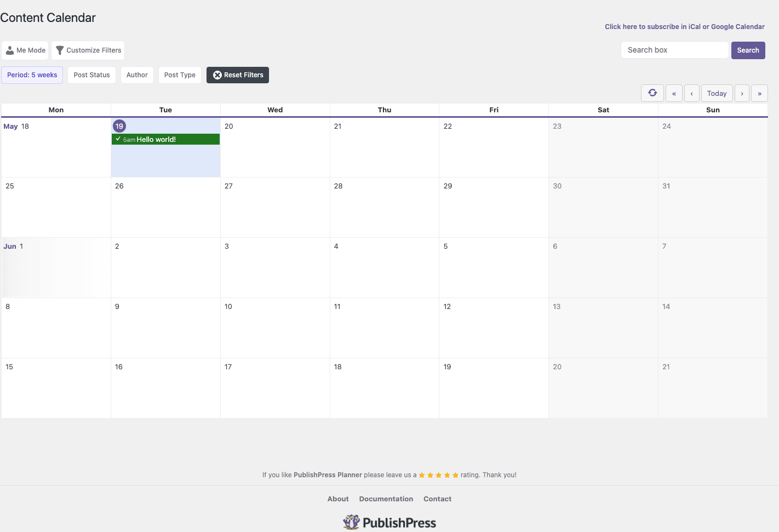Click the checkmark icon on Hello world!

(x=118, y=139)
